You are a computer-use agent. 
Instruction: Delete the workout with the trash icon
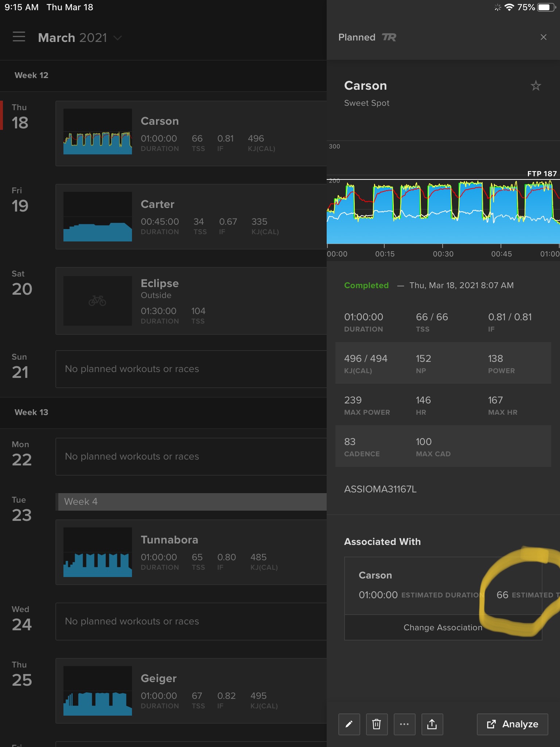click(377, 724)
